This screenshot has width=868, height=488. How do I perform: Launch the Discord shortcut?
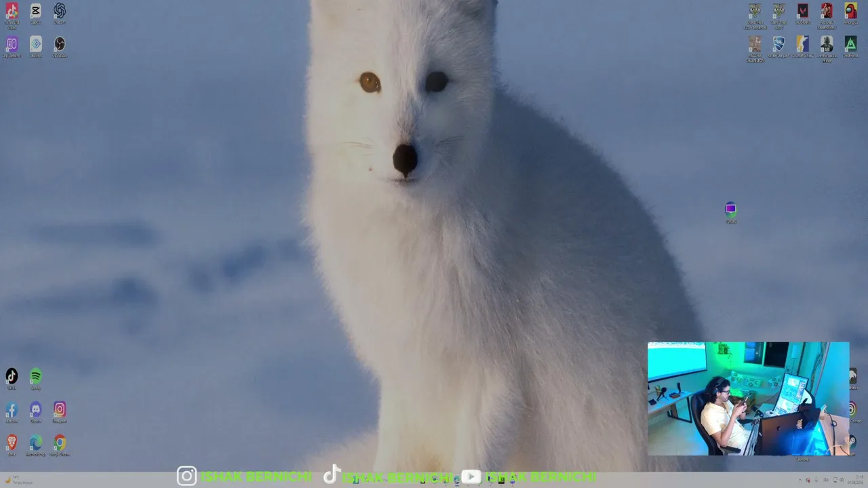(36, 412)
